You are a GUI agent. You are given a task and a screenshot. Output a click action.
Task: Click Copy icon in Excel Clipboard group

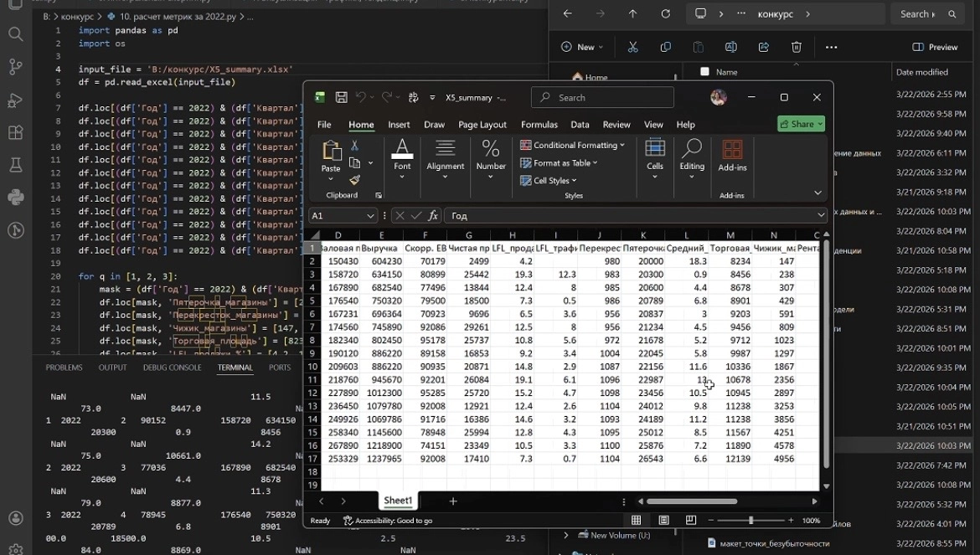point(354,163)
